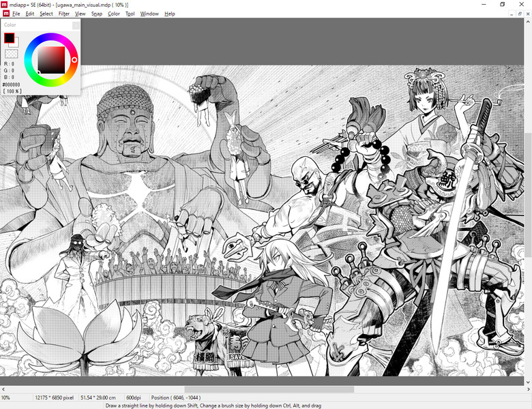Open the View menu
This screenshot has width=532, height=409.
[x=80, y=14]
